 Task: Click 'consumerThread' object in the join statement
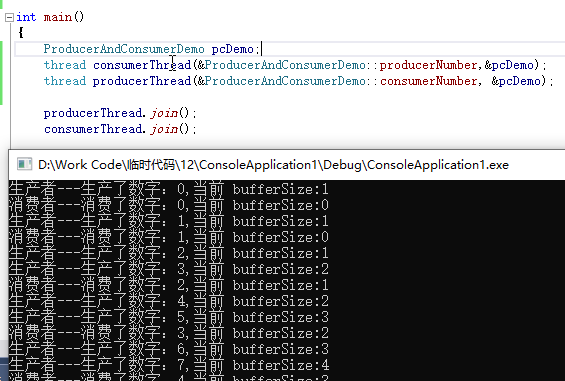coord(93,129)
